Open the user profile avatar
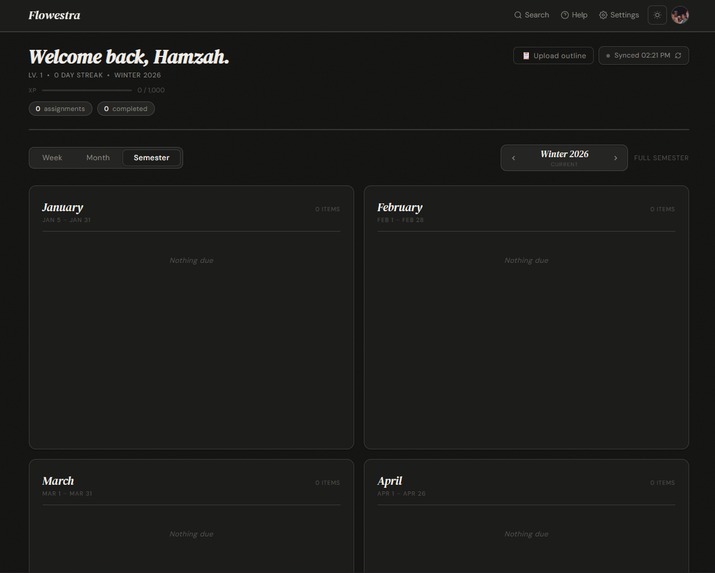 [x=680, y=15]
